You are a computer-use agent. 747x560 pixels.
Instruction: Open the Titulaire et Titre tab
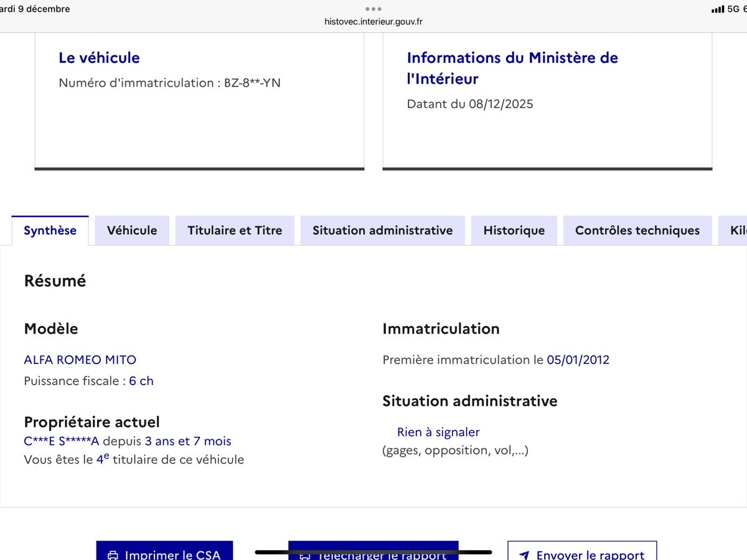coord(235,230)
